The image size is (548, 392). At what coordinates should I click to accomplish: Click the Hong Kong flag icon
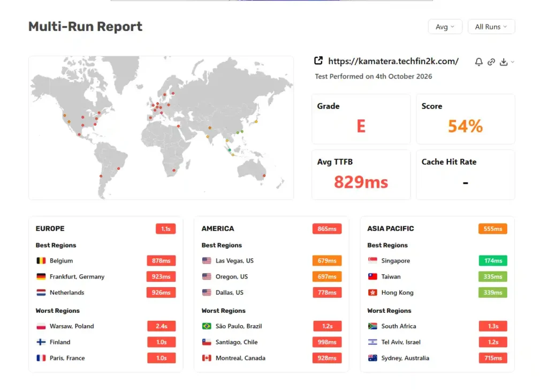(372, 293)
